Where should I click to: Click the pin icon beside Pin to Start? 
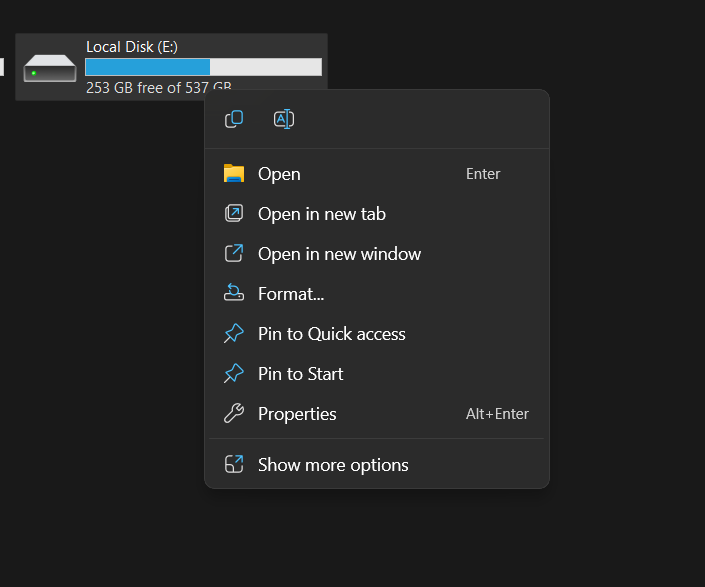(x=234, y=373)
